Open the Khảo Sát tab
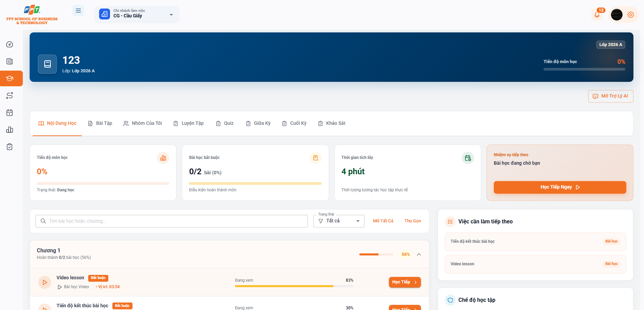 332,123
